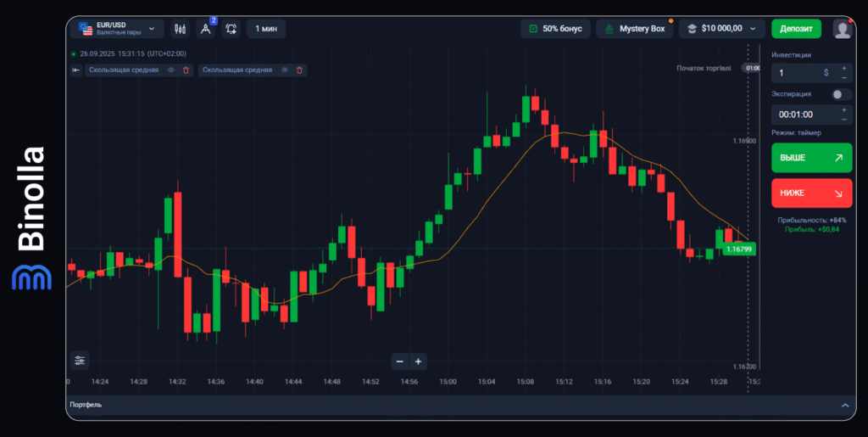Open the $10 000,00 account balance dropdown

[721, 29]
